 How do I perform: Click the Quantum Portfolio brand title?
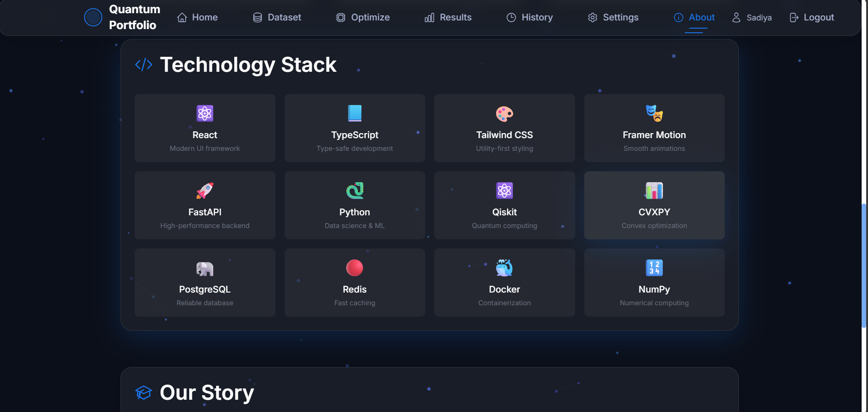click(135, 17)
